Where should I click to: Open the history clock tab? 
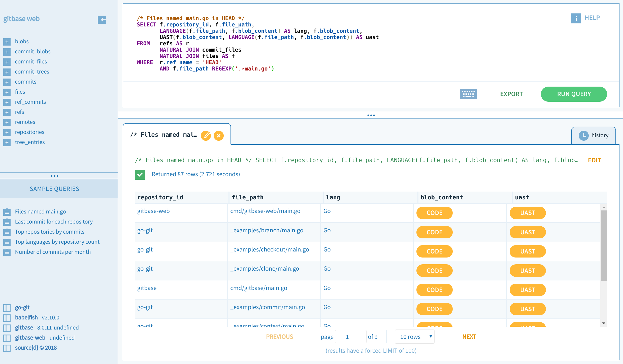(x=593, y=135)
